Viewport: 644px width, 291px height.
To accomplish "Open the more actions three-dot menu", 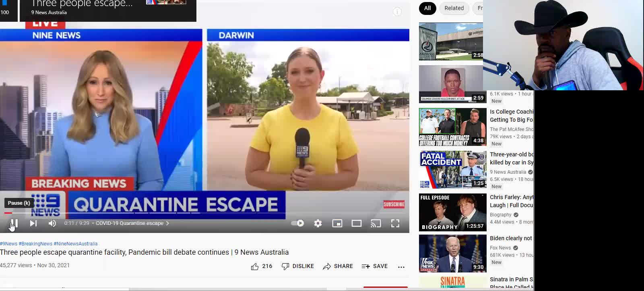I will point(401,267).
